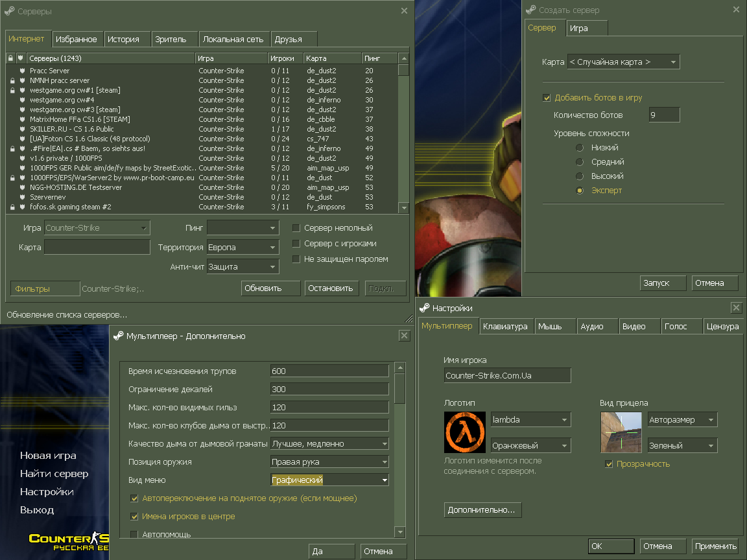The width and height of the screenshot is (747, 560).
Task: Click the Запуск button
Action: click(x=663, y=283)
